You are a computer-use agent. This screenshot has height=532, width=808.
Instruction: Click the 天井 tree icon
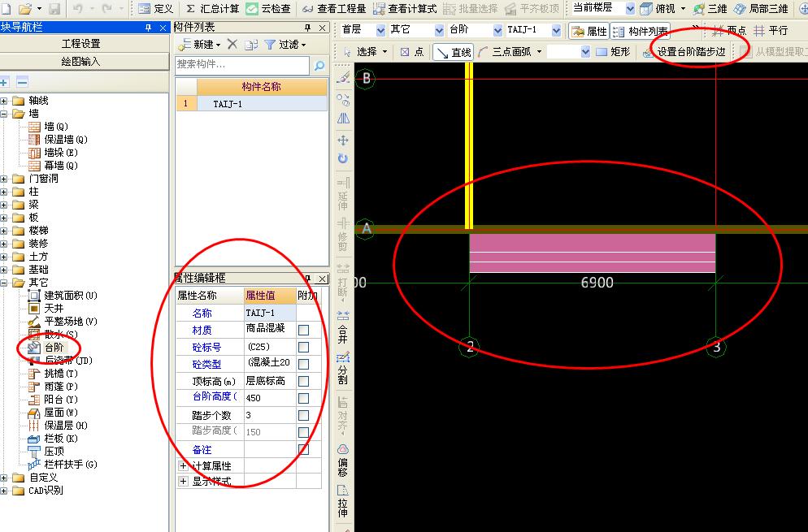[34, 308]
